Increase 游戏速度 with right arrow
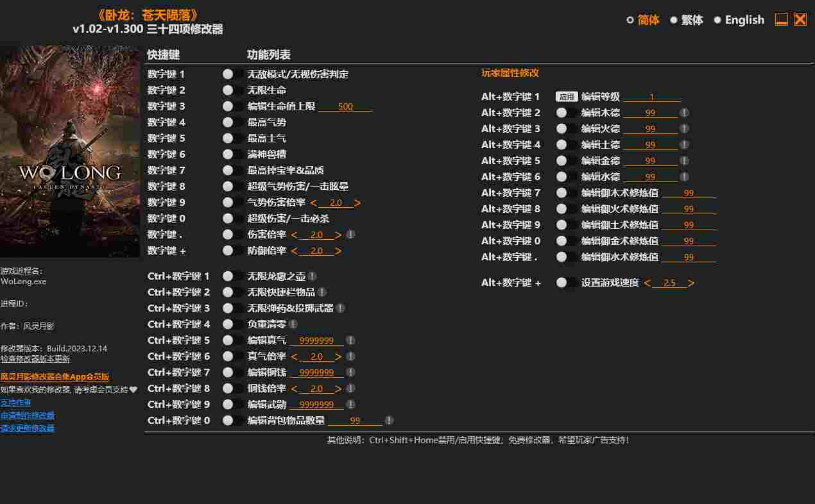This screenshot has height=504, width=815. click(x=691, y=283)
